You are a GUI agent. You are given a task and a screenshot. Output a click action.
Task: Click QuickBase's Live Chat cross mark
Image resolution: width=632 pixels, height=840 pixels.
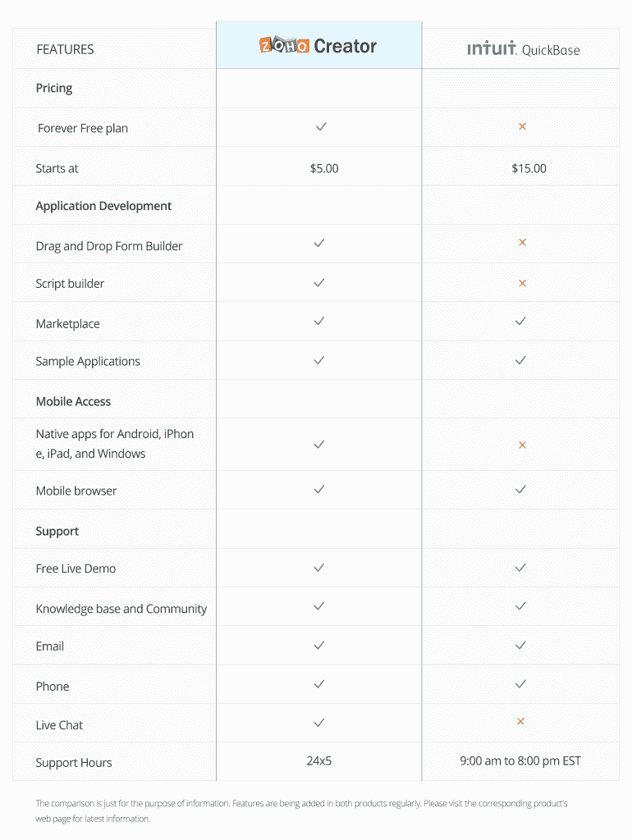point(520,722)
